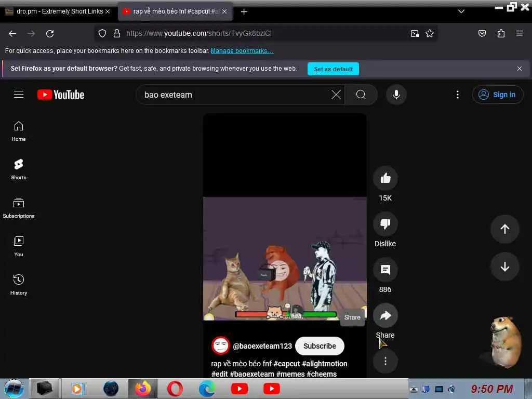The width and height of the screenshot is (532, 399).
Task: Open Subscriptions in sidebar
Action: tap(19, 208)
